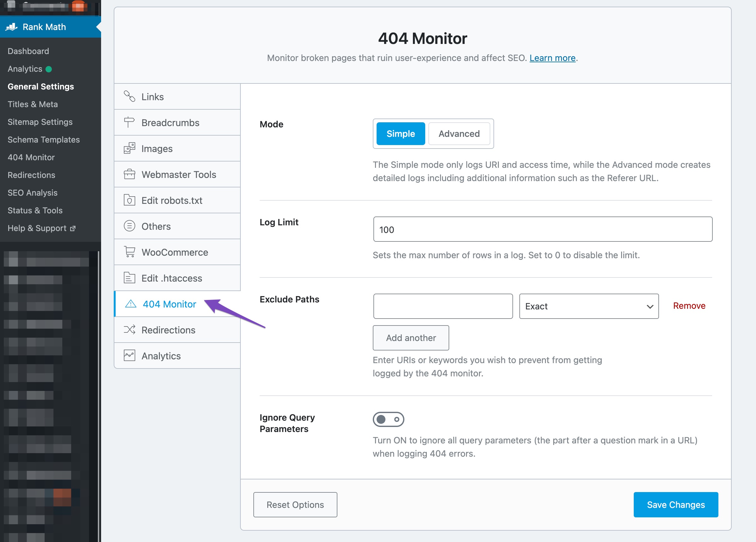Click the Edit robots.txt file icon

(x=129, y=200)
